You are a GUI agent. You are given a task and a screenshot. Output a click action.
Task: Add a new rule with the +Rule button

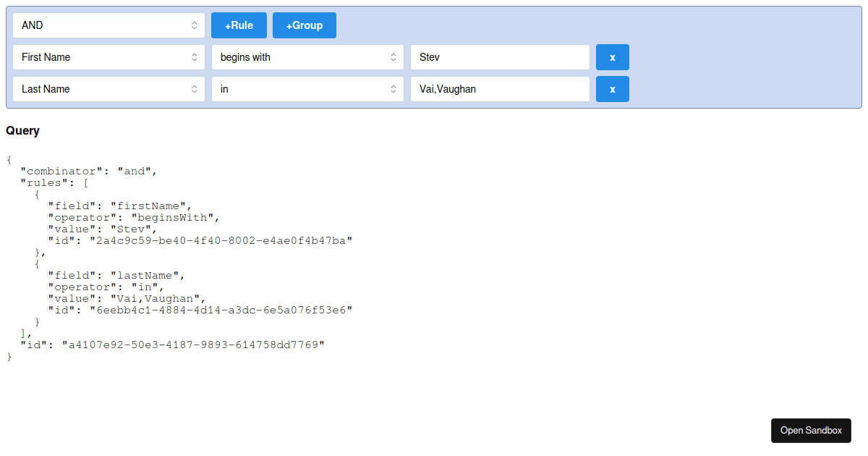239,25
